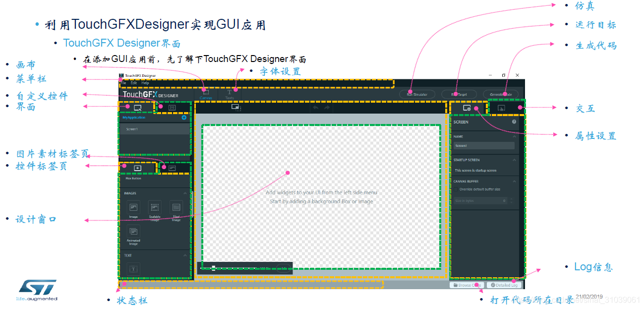Click the 'This screen is startup screen' text

tap(475, 170)
